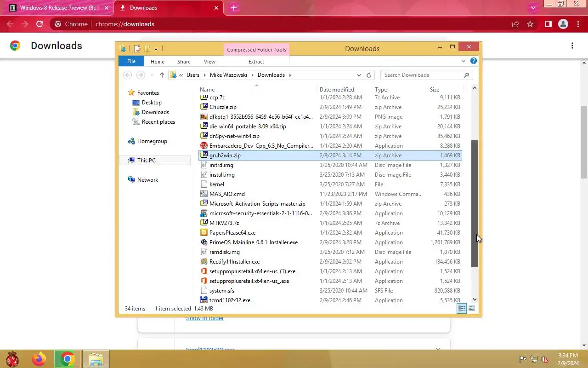Refresh the Downloads folder
Screen dimensions: 588x368
[x=369, y=75]
